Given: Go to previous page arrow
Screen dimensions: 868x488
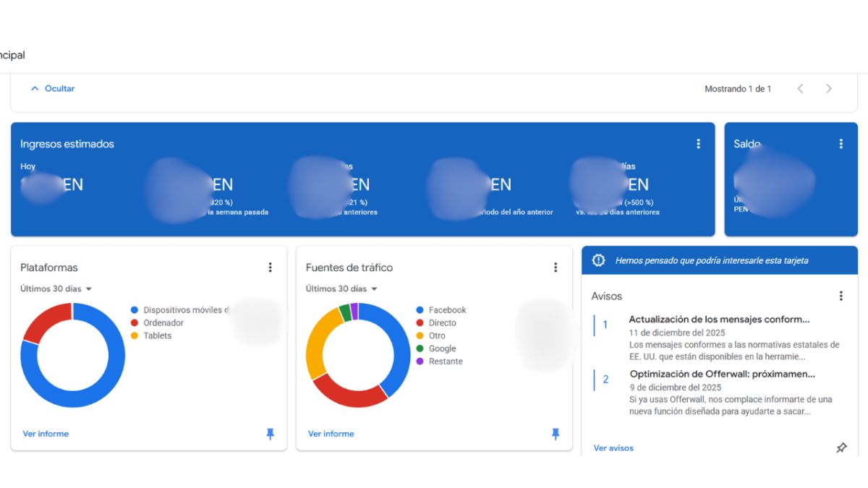Looking at the screenshot, I should pos(800,89).
